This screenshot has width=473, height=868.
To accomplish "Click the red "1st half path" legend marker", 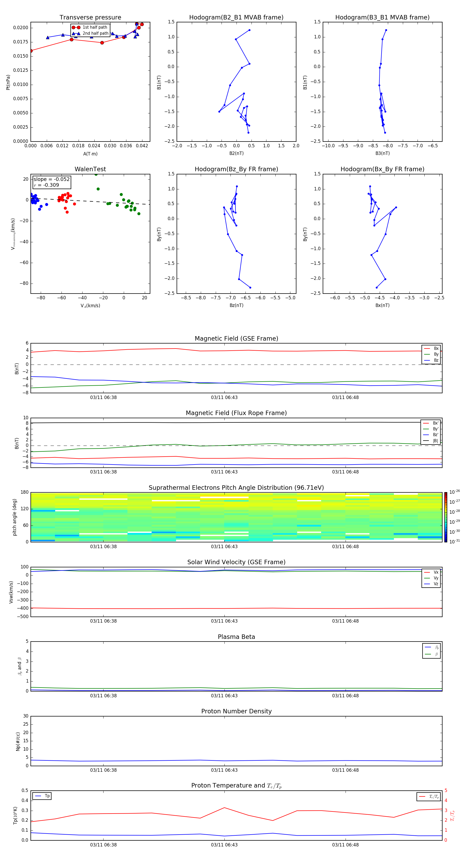I will [x=76, y=27].
